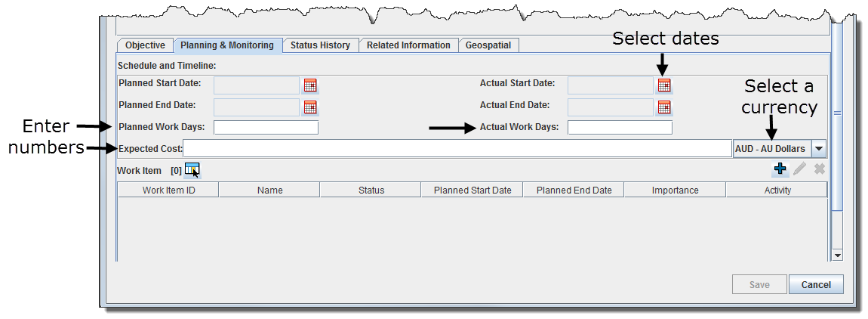Open the Actual Start Date calendar picker
868x319 pixels.
tap(664, 85)
